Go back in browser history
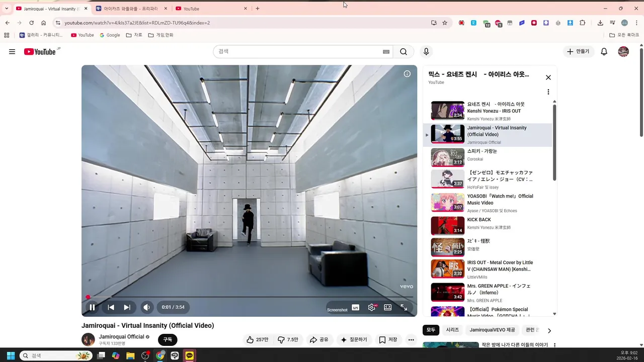 [x=7, y=23]
